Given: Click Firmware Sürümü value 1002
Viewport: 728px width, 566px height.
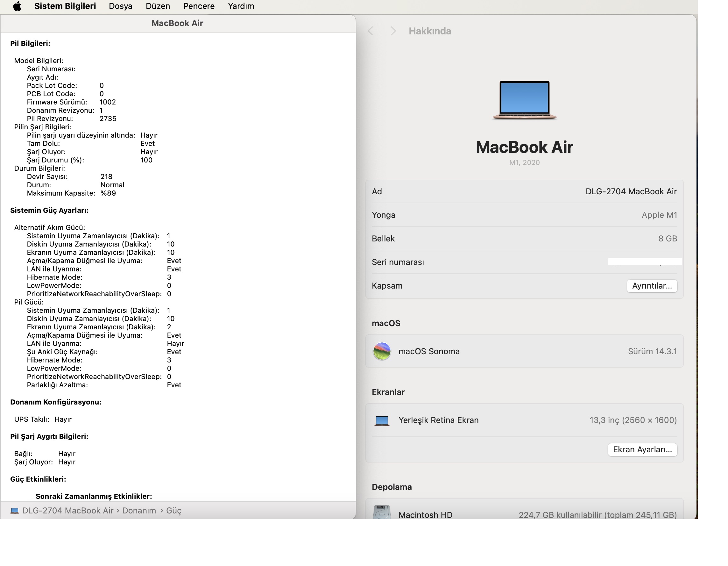Looking at the screenshot, I should point(107,102).
